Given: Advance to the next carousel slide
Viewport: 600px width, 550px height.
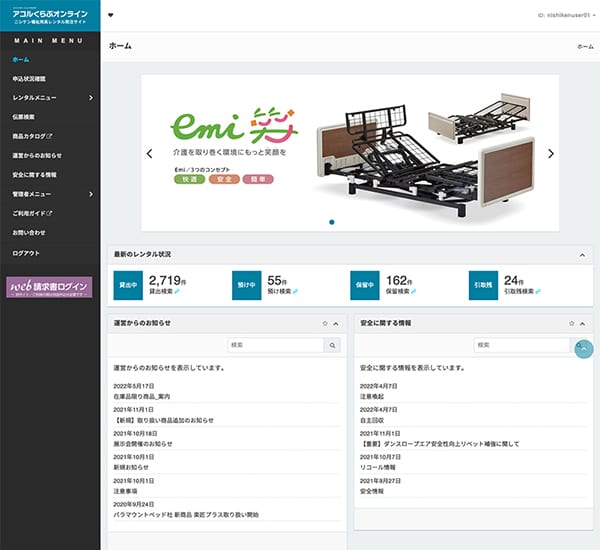Looking at the screenshot, I should (550, 154).
